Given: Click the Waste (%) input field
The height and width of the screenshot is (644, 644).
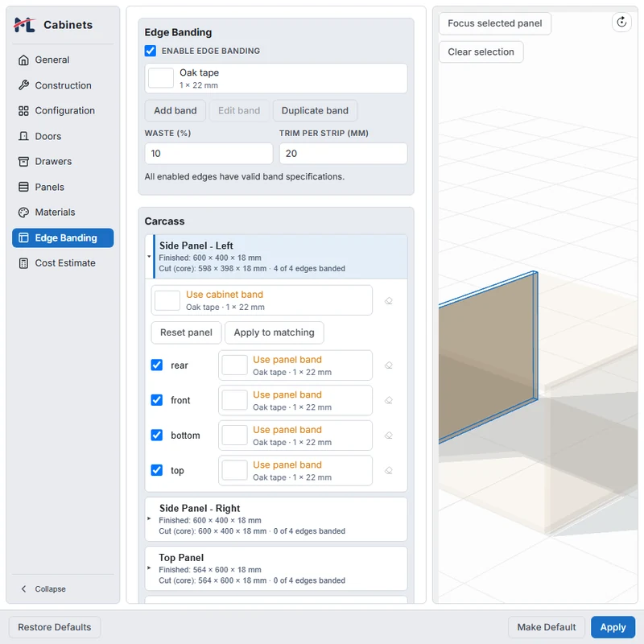Looking at the screenshot, I should 208,154.
